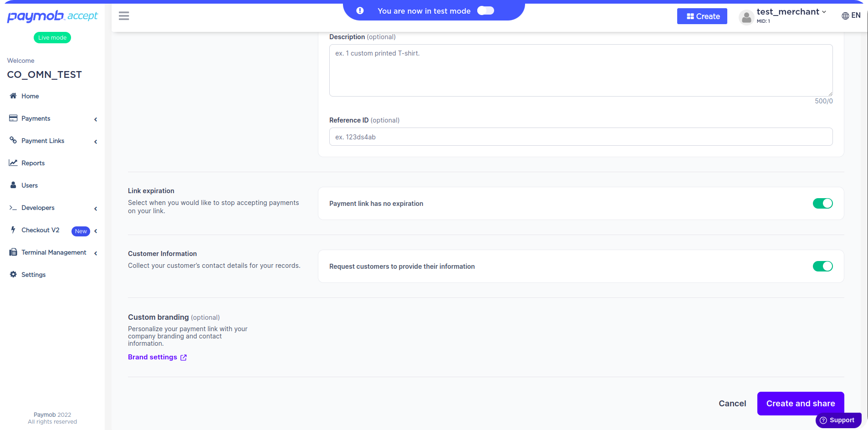The height and width of the screenshot is (430, 868).
Task: Click the Reference ID input field
Action: [x=580, y=137]
